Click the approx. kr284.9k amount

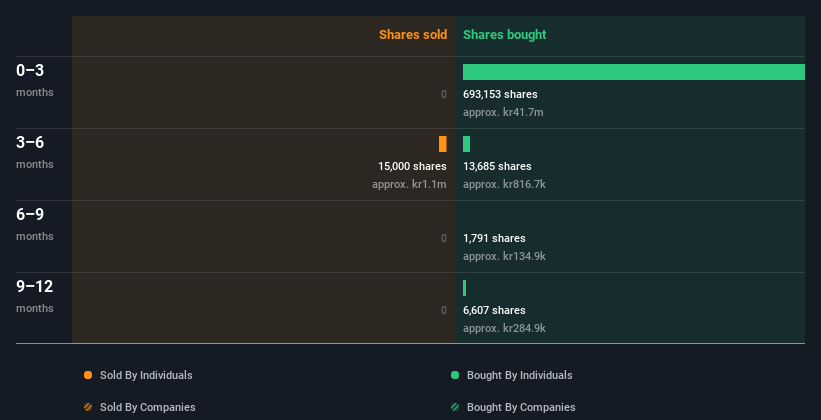coord(504,328)
